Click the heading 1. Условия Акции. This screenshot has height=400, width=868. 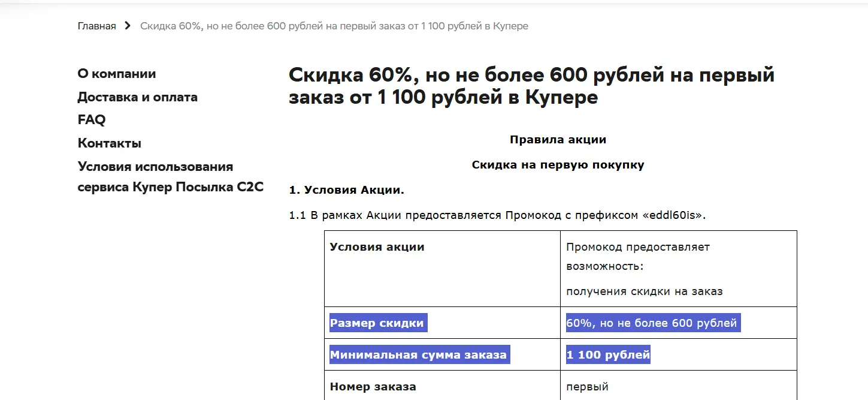(x=347, y=190)
